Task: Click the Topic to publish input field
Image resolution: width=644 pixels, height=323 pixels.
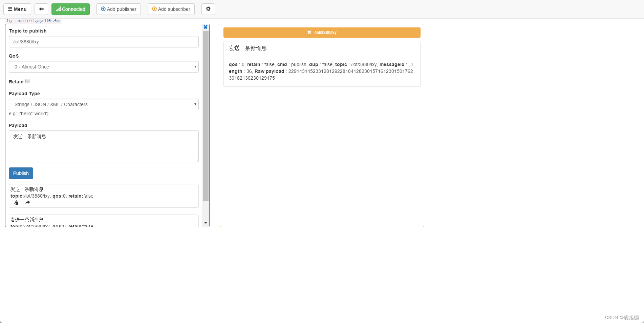Action: [x=103, y=42]
